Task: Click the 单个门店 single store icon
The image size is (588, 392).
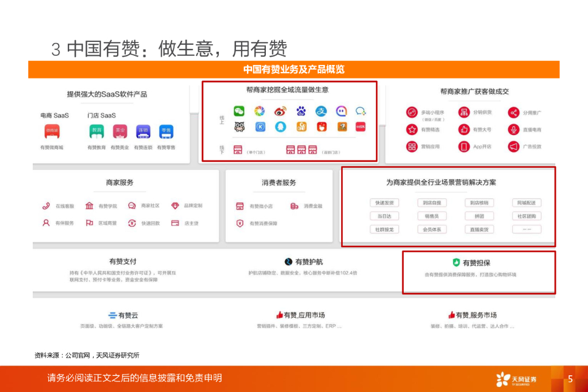Action: (x=238, y=150)
